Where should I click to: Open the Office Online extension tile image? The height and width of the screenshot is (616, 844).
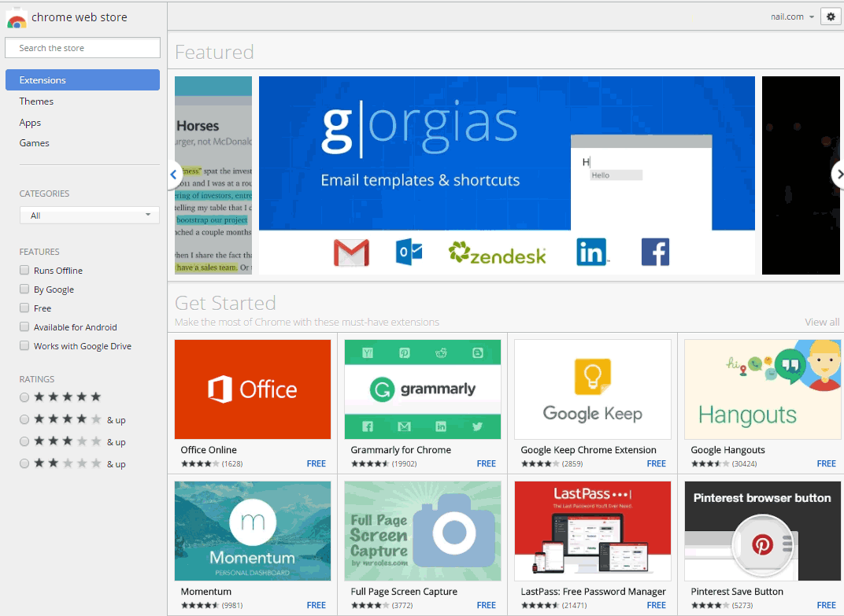point(253,389)
